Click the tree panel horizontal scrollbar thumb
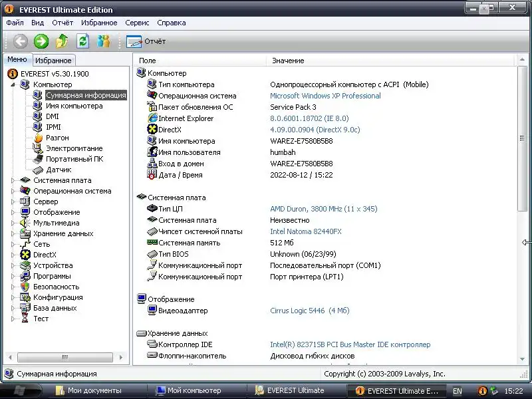This screenshot has width=532, height=399. (x=65, y=357)
